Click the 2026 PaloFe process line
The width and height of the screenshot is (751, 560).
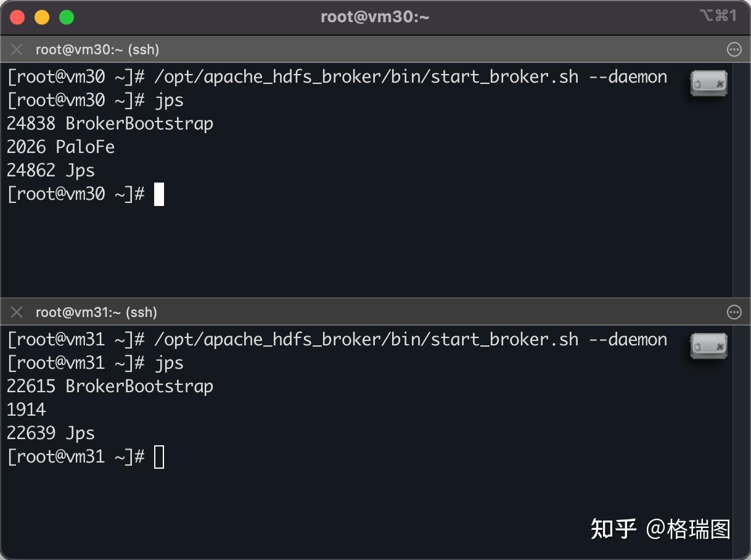60,147
